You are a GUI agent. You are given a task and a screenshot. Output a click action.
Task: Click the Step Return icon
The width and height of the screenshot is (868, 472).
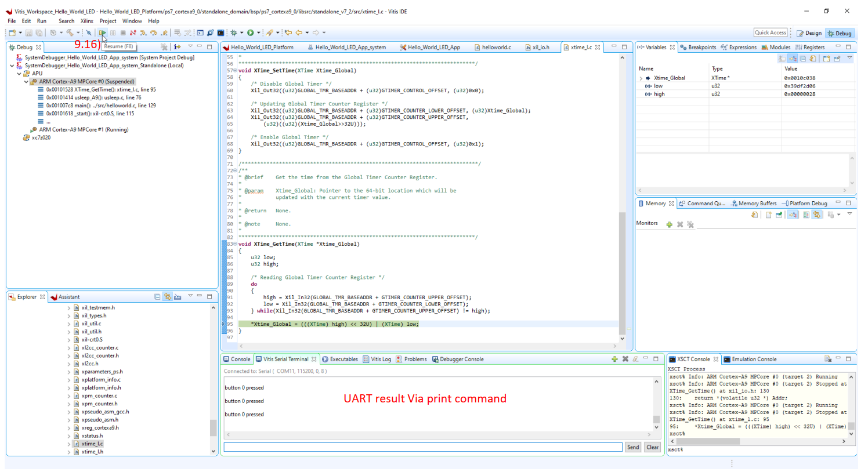164,33
